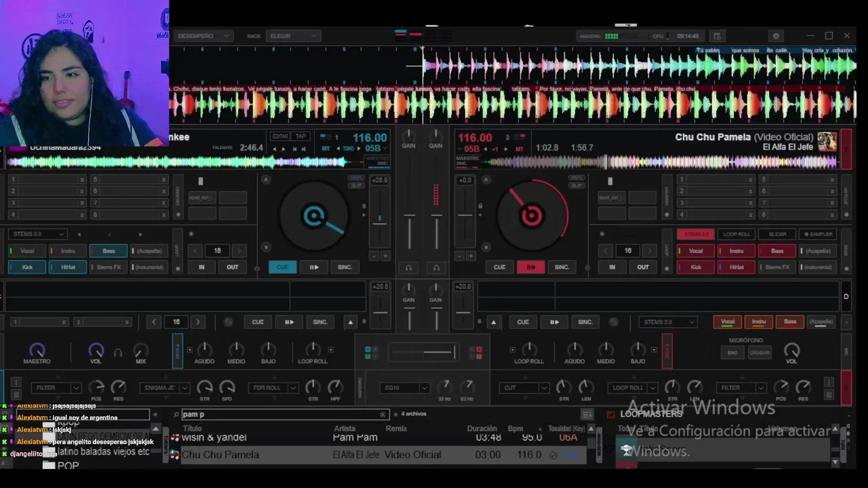Clear the pam p search field

tap(382, 414)
